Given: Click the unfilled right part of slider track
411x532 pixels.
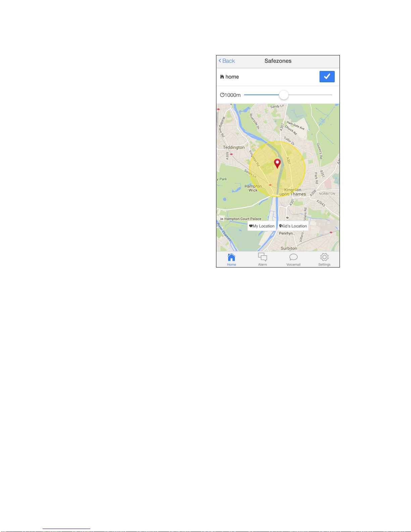Looking at the screenshot, I should [310, 95].
